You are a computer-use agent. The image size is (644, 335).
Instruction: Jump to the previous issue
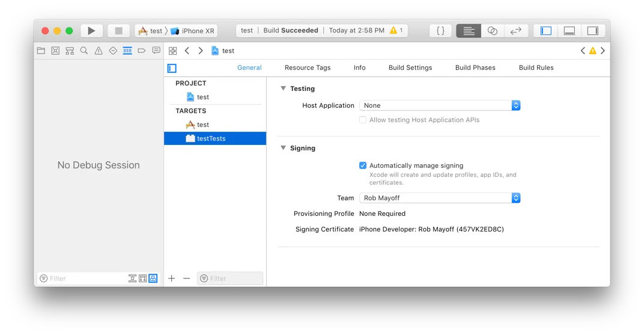(582, 51)
